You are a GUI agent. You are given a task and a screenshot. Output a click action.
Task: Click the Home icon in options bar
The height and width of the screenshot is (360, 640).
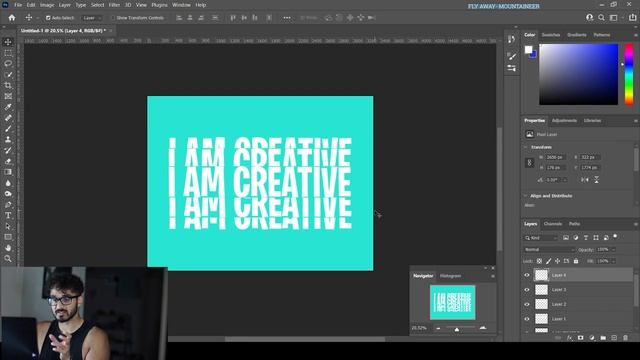pos(12,18)
